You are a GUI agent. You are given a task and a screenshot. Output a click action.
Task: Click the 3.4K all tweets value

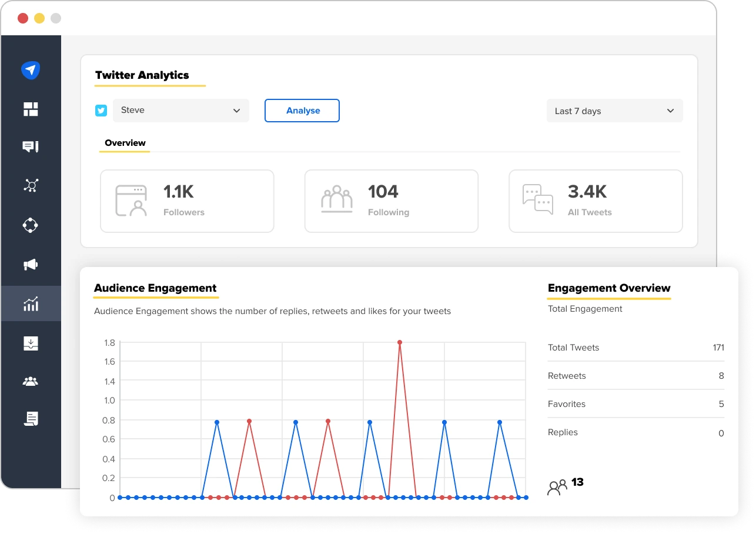coord(587,192)
